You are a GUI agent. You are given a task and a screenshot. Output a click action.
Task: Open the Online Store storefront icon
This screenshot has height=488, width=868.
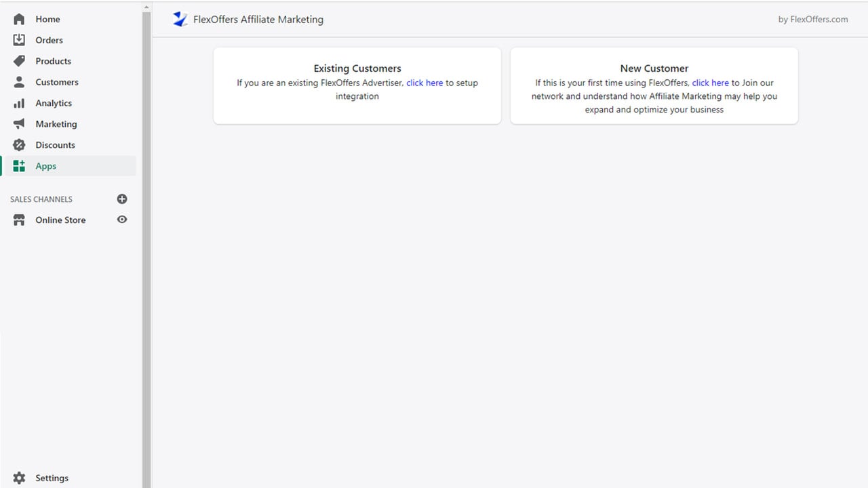(19, 220)
